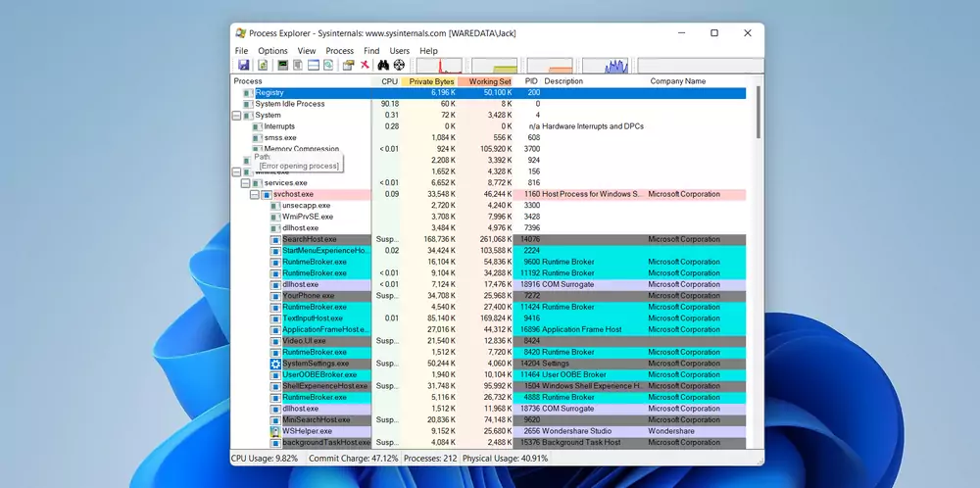The image size is (980, 488).
Task: Click the unsecapp.exe process icon
Action: pos(275,206)
